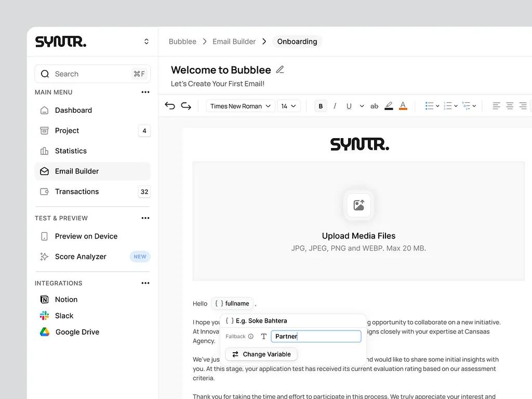
Task: Apply the highlight color tool
Action: 389,105
